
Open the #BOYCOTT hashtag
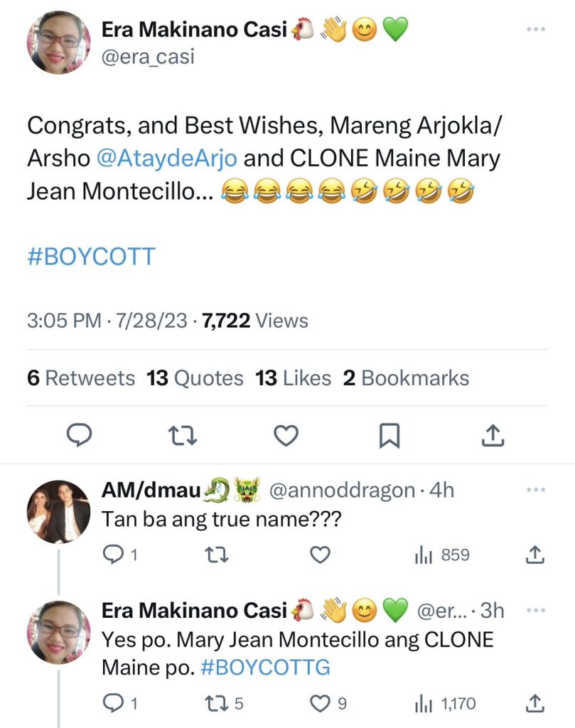tap(91, 256)
